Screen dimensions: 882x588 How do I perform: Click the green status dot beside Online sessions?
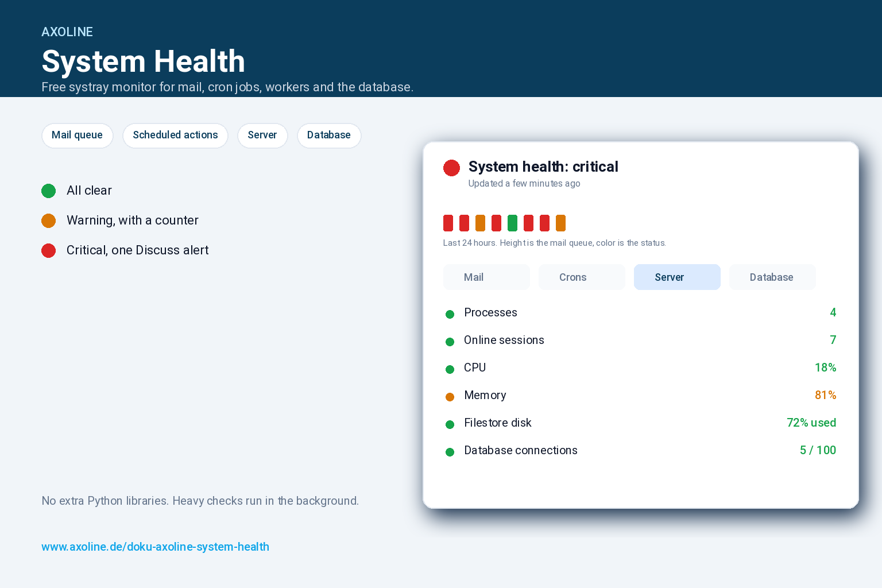450,342
